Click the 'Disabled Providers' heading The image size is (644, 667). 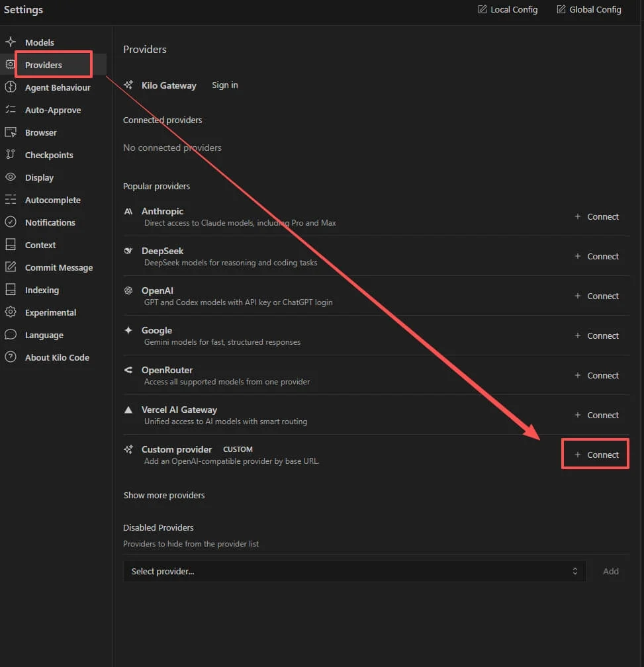point(158,527)
